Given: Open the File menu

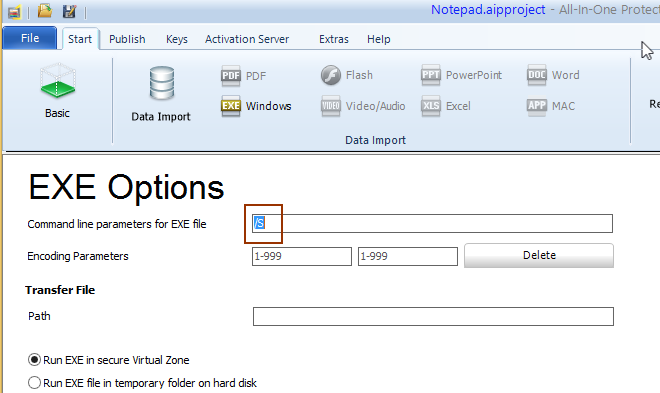Looking at the screenshot, I should coord(29,38).
